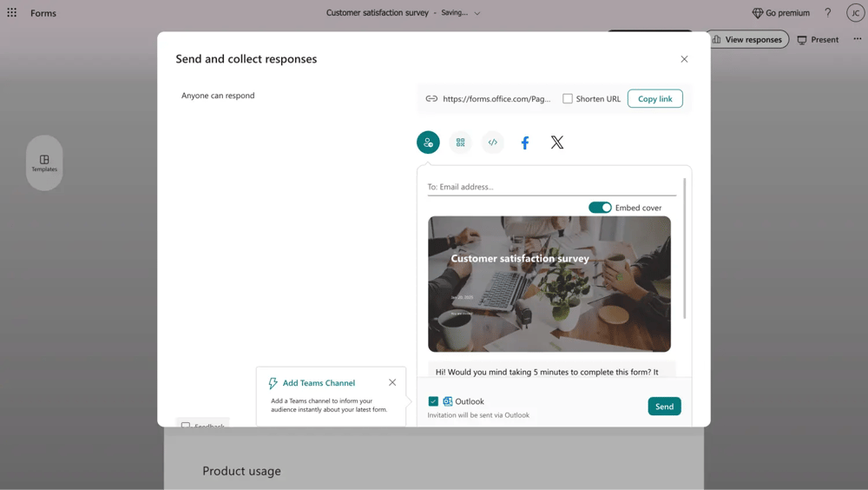This screenshot has height=490, width=868.
Task: Select the invite people share icon
Action: coord(428,142)
